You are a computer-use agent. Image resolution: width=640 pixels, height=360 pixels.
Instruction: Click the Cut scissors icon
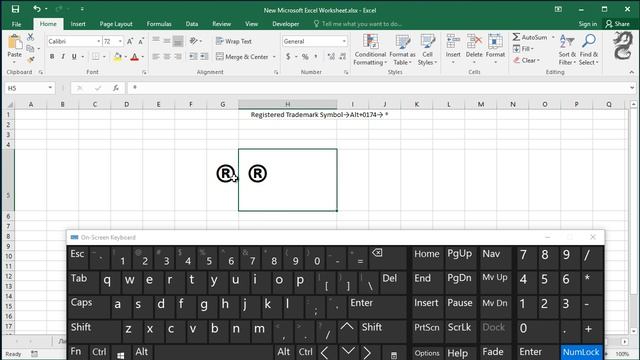point(31,37)
